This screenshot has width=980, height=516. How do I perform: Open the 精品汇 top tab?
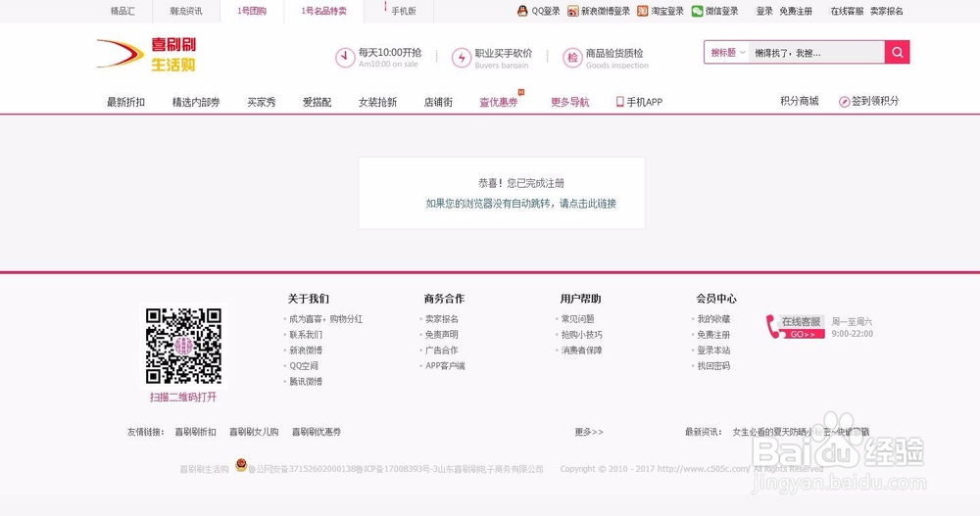coord(122,11)
